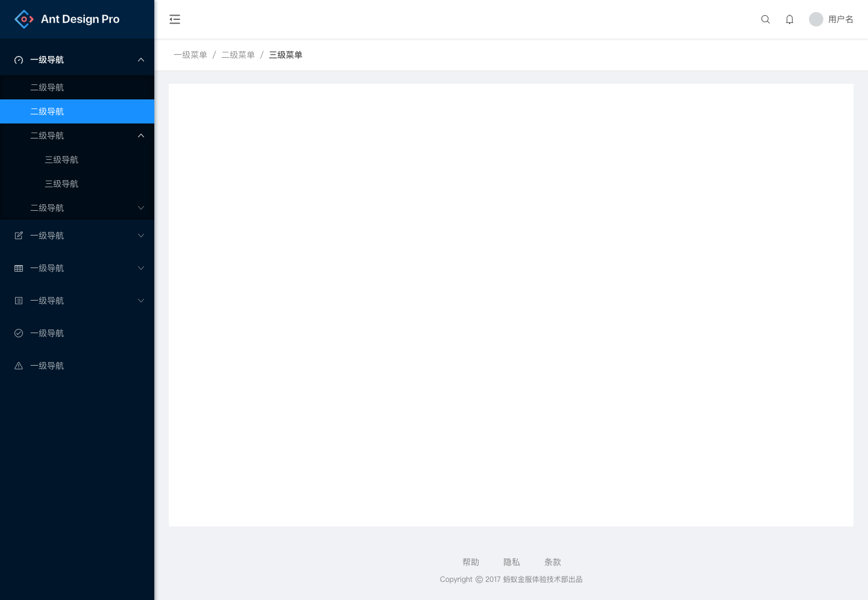Collapse the expanded 二级导航 submenu chevron
The image size is (868, 600).
(x=141, y=136)
